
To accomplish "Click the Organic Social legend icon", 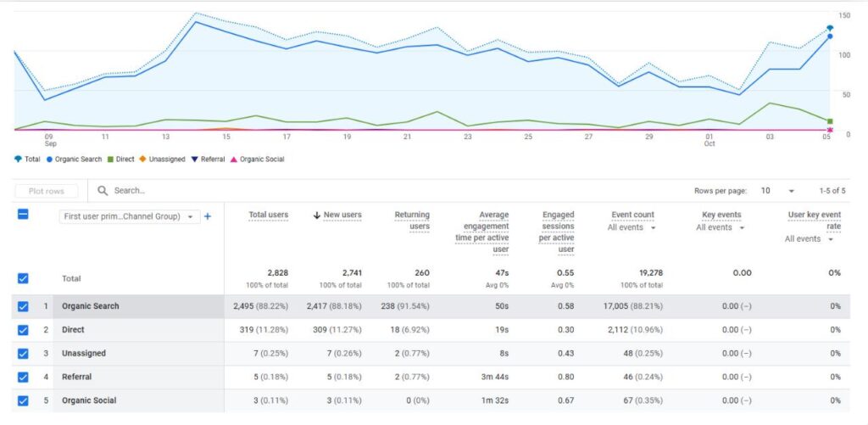I will [234, 159].
